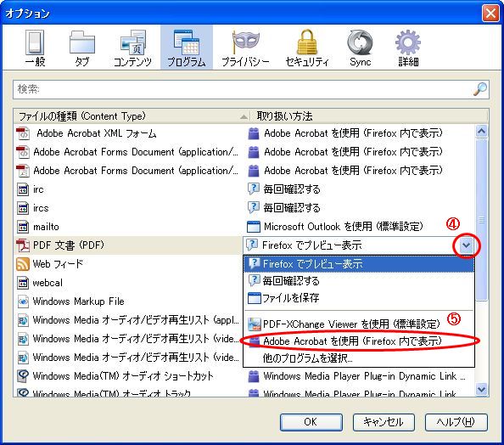Select the プログラム (Applications) tab
Image resolution: width=504 pixels, height=445 pixels.
point(187,48)
